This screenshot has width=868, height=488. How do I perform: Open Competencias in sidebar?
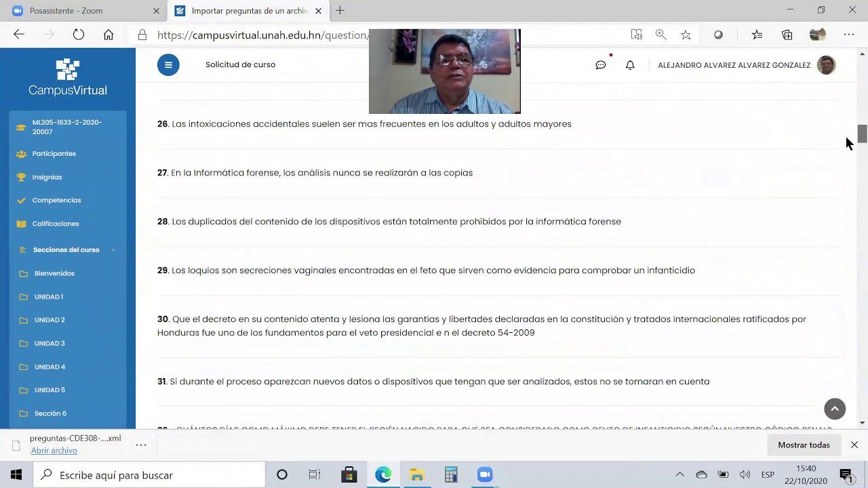(x=56, y=201)
